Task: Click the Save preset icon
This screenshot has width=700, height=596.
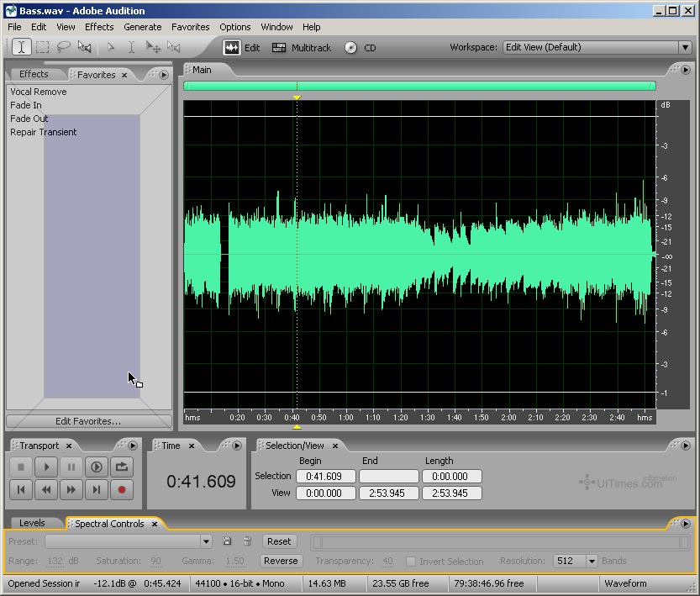Action: click(x=227, y=541)
